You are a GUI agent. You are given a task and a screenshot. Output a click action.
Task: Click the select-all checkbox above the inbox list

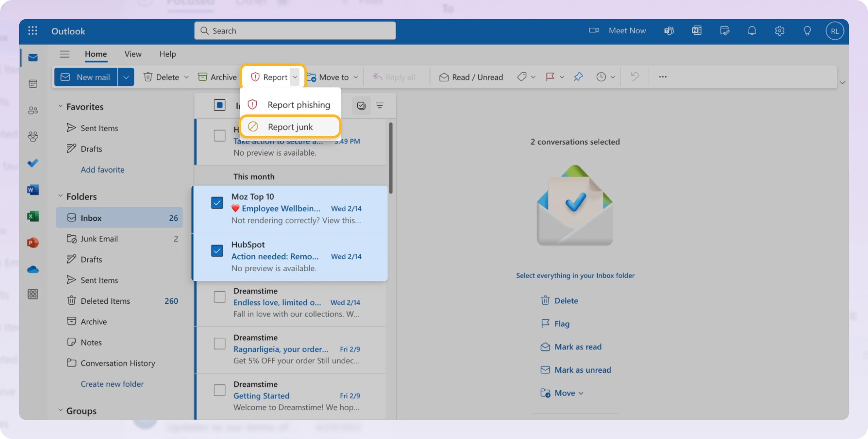(x=219, y=105)
